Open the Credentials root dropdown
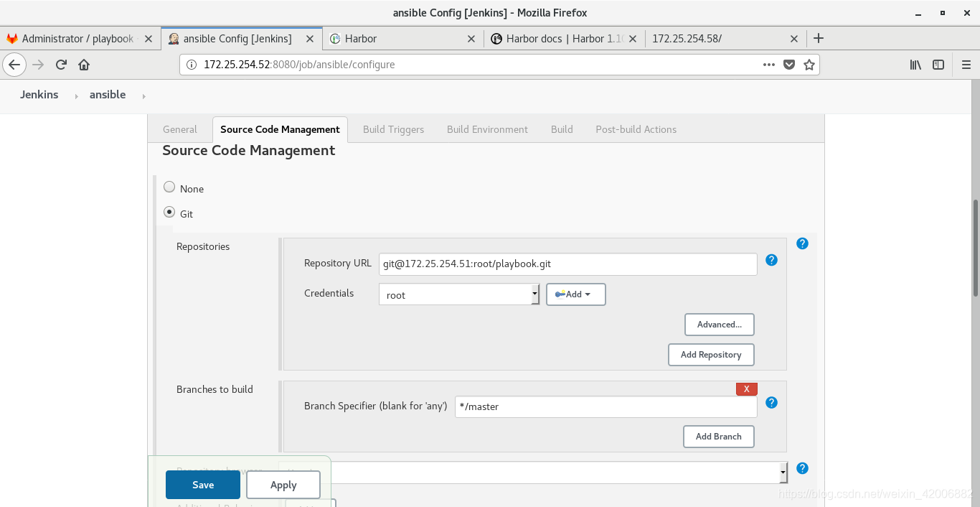980x507 pixels. tap(459, 294)
